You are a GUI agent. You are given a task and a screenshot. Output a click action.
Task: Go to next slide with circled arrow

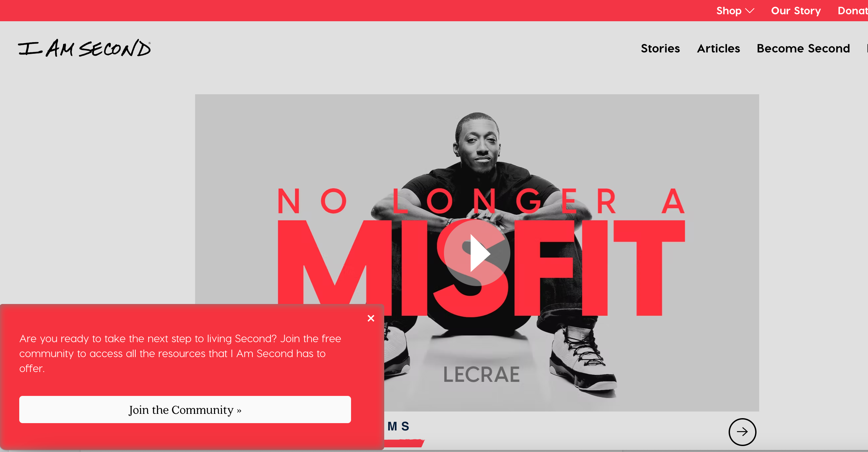[x=742, y=432]
